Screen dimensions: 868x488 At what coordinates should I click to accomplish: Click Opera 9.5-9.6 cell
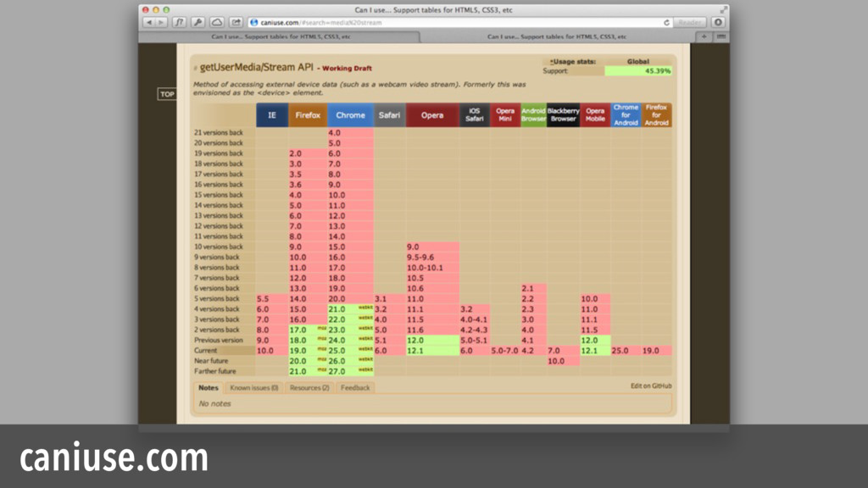tap(432, 258)
